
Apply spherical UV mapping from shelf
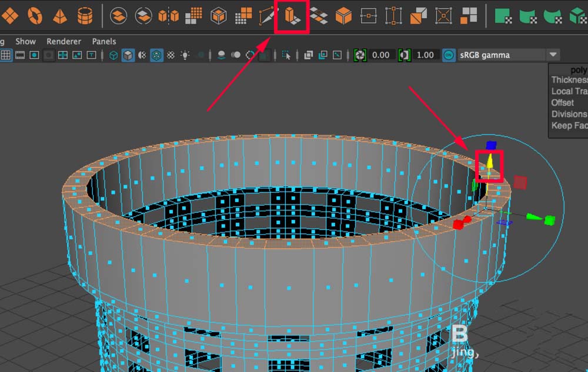pyautogui.click(x=553, y=16)
